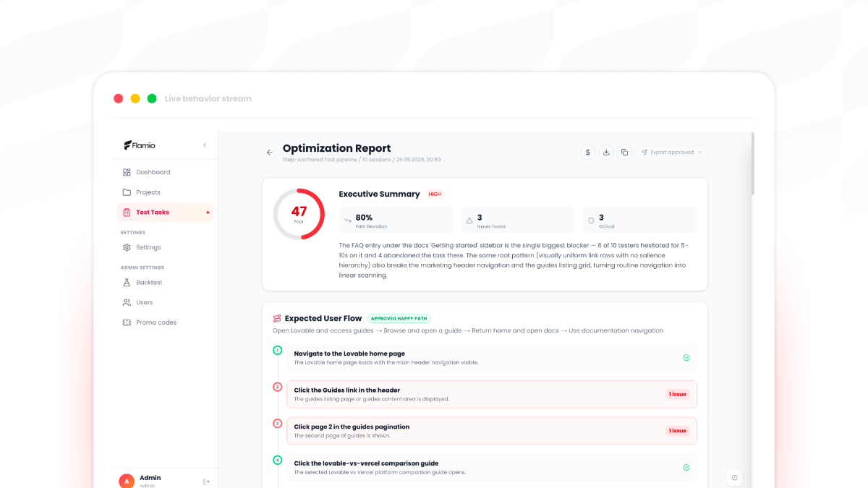This screenshot has width=868, height=488.
Task: Open Backtest in admin settings
Action: (x=166, y=282)
